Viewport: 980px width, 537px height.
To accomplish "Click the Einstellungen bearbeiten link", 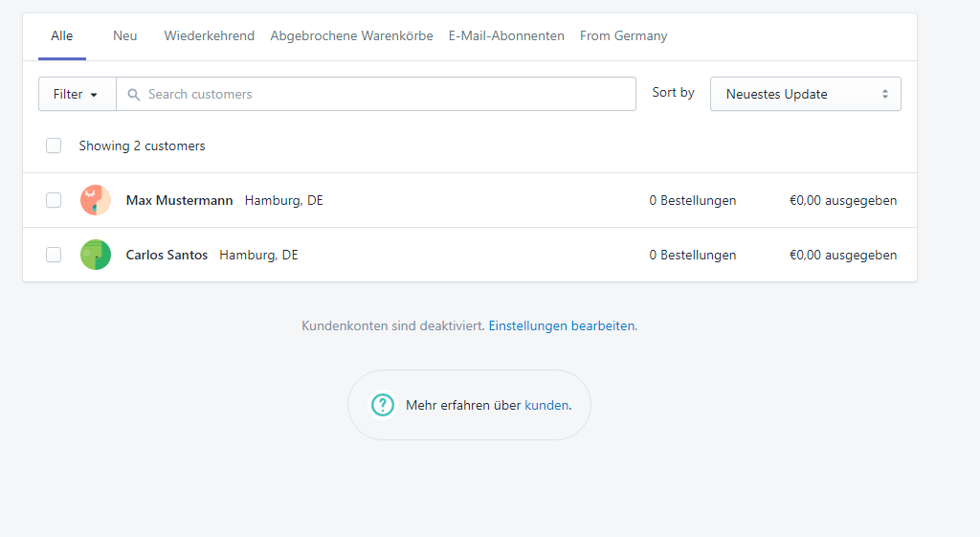I will (561, 325).
